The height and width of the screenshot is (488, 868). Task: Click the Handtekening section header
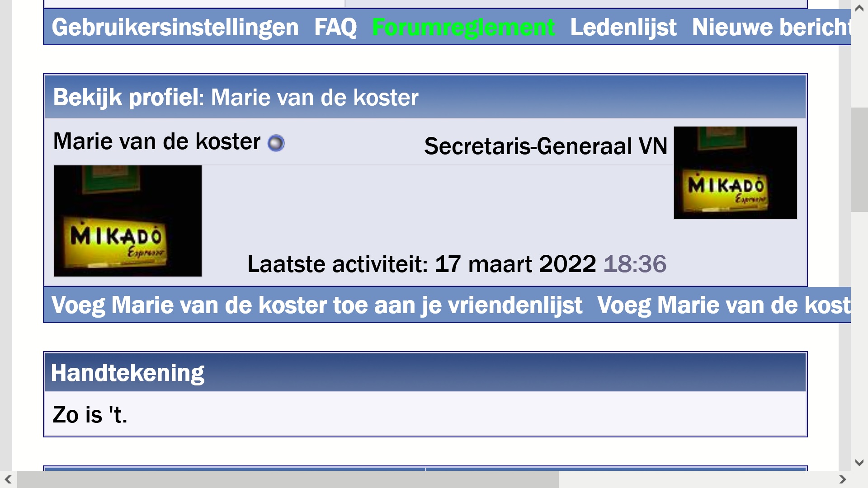coord(425,373)
